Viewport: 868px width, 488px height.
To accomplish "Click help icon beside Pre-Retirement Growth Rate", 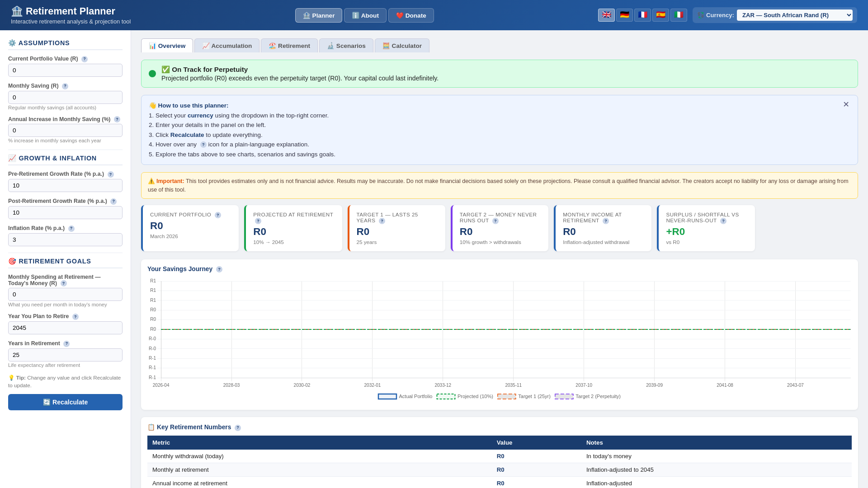I will tap(111, 174).
